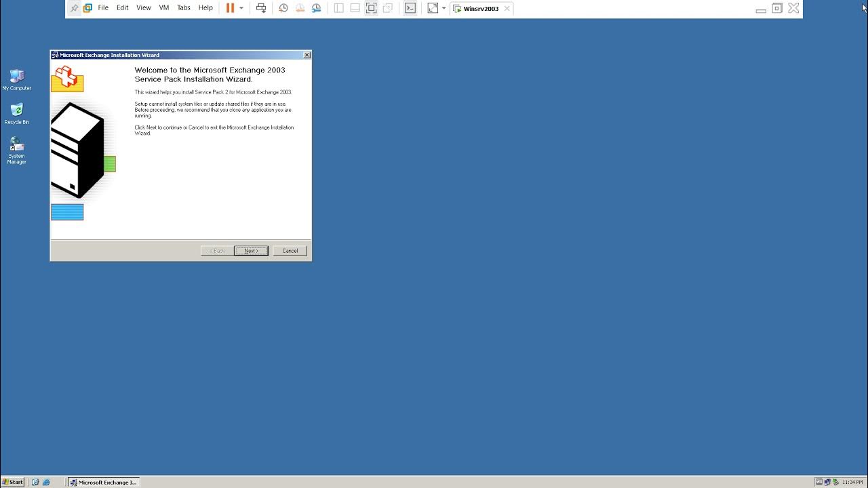
Task: Open the Help menu
Action: coord(205,8)
